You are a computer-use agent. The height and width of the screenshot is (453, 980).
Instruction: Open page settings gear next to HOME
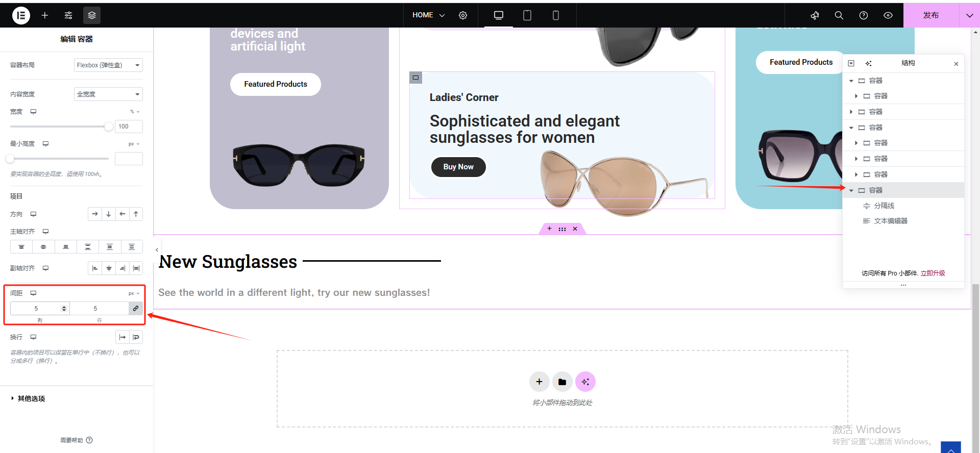(x=463, y=15)
